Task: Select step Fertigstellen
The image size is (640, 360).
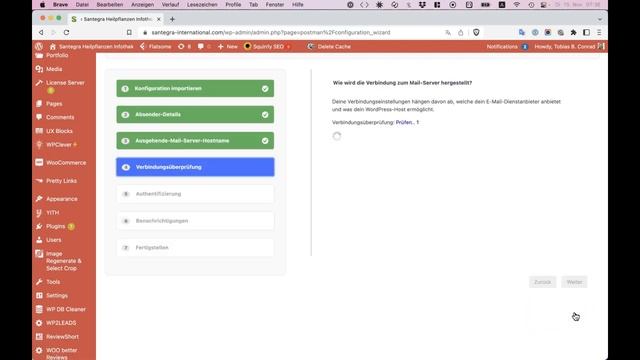Action: point(195,248)
